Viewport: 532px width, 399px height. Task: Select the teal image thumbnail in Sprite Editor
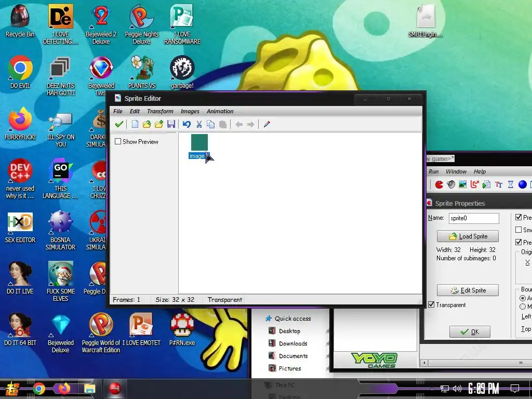point(199,142)
